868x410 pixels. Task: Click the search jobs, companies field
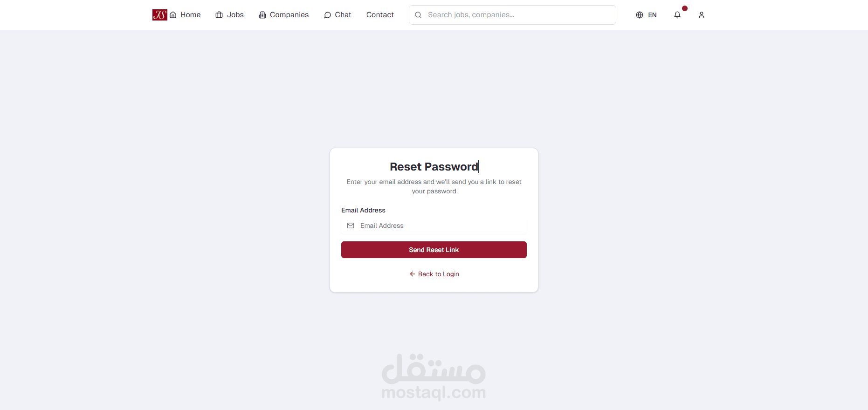tap(517, 15)
